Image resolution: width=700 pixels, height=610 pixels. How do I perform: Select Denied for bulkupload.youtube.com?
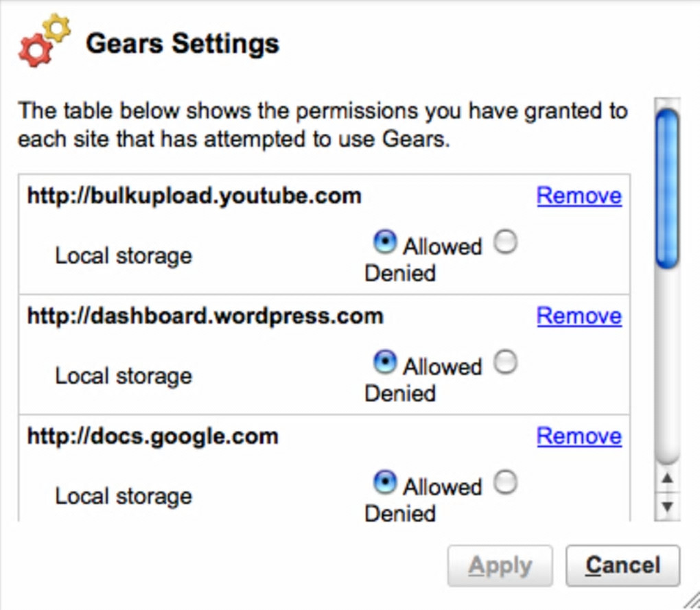[506, 242]
